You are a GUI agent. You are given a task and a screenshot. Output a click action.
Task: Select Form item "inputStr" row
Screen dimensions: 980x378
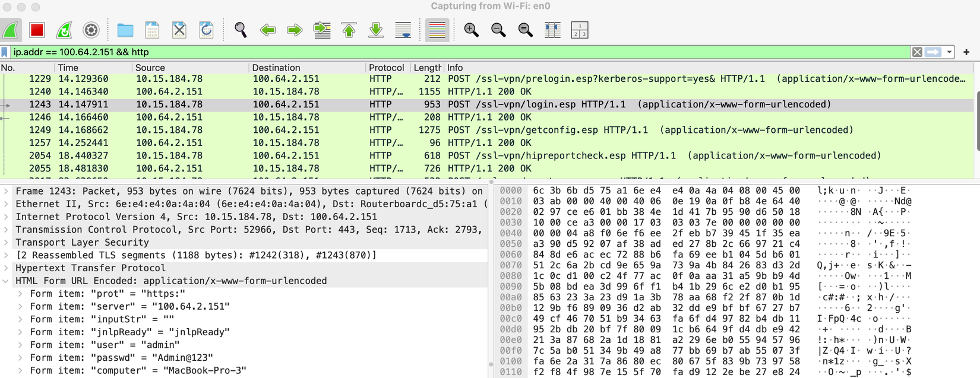pos(244,319)
